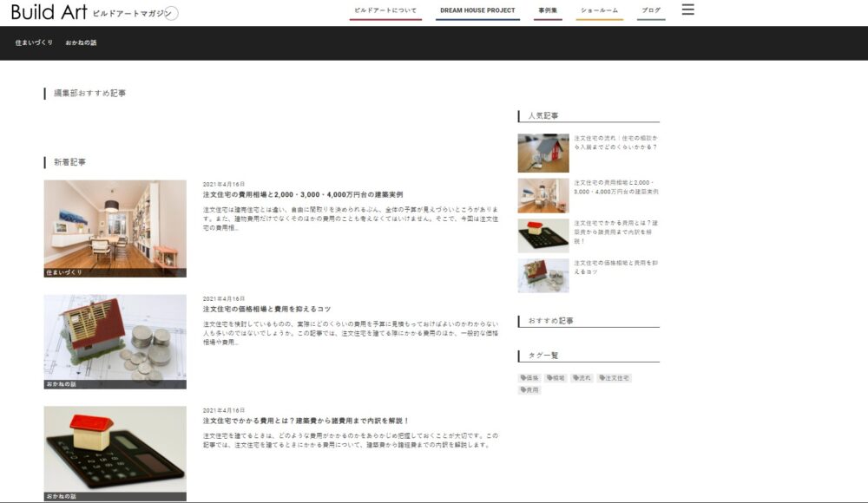
Task: Select the 流れ tag
Action: [582, 378]
